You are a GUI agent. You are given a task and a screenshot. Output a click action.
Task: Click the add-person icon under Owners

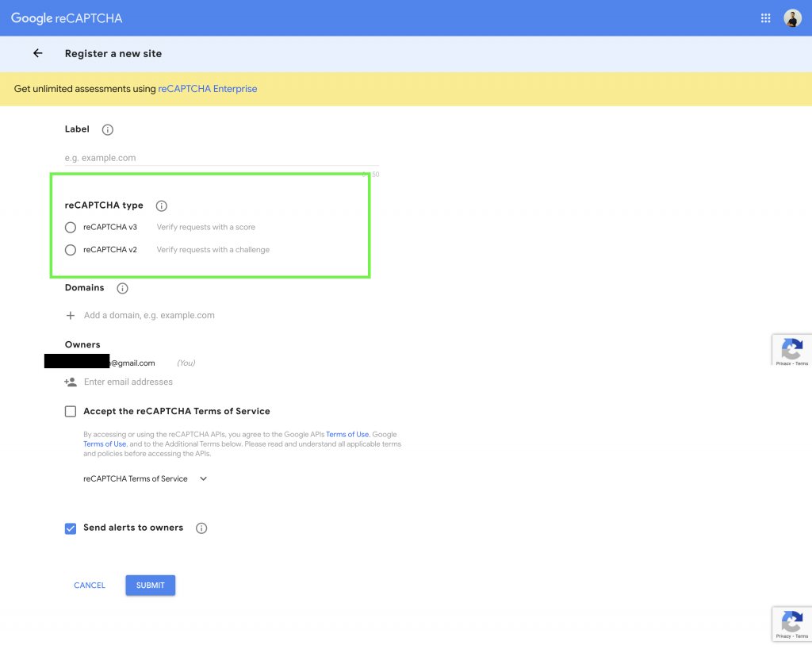pyautogui.click(x=71, y=382)
